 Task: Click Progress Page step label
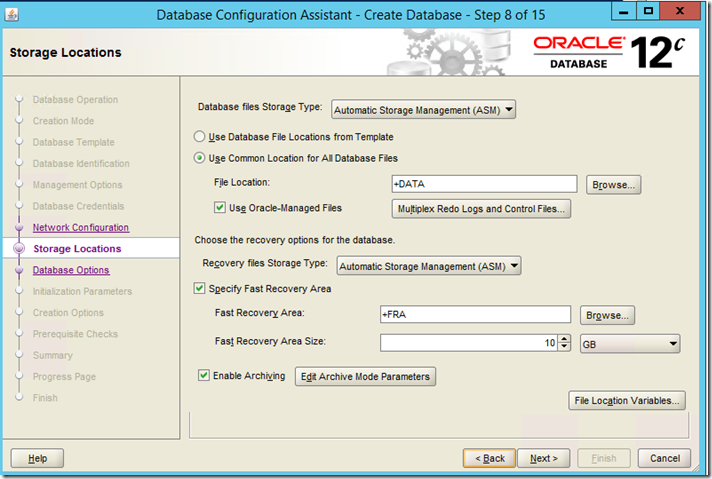pos(64,376)
